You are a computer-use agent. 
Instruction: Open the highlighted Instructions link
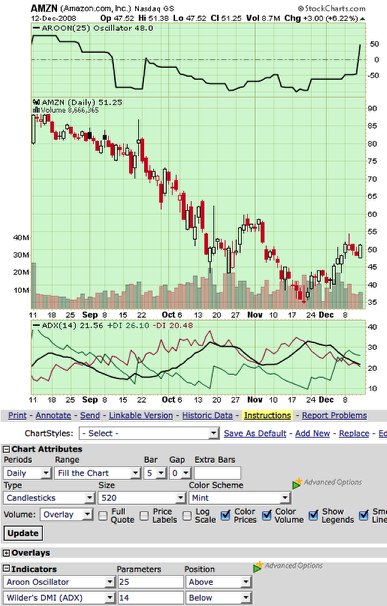(x=268, y=415)
